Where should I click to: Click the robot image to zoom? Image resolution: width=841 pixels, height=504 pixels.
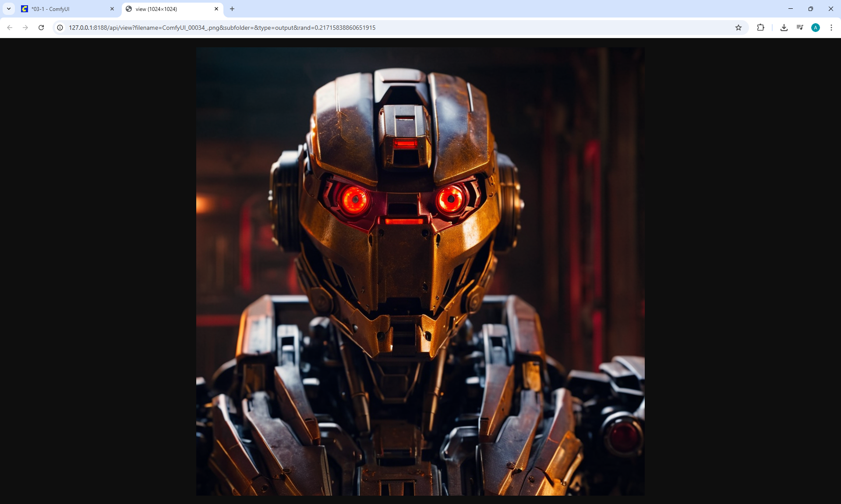click(420, 271)
